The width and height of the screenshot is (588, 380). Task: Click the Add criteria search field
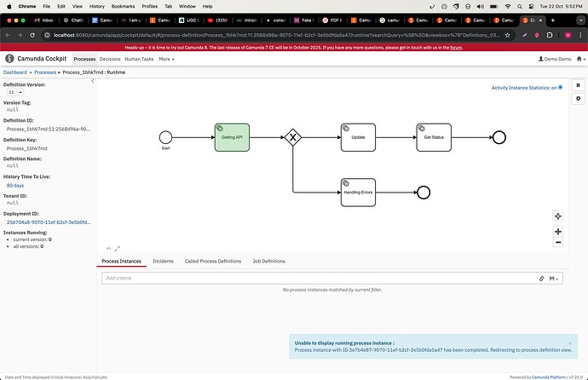pos(315,278)
